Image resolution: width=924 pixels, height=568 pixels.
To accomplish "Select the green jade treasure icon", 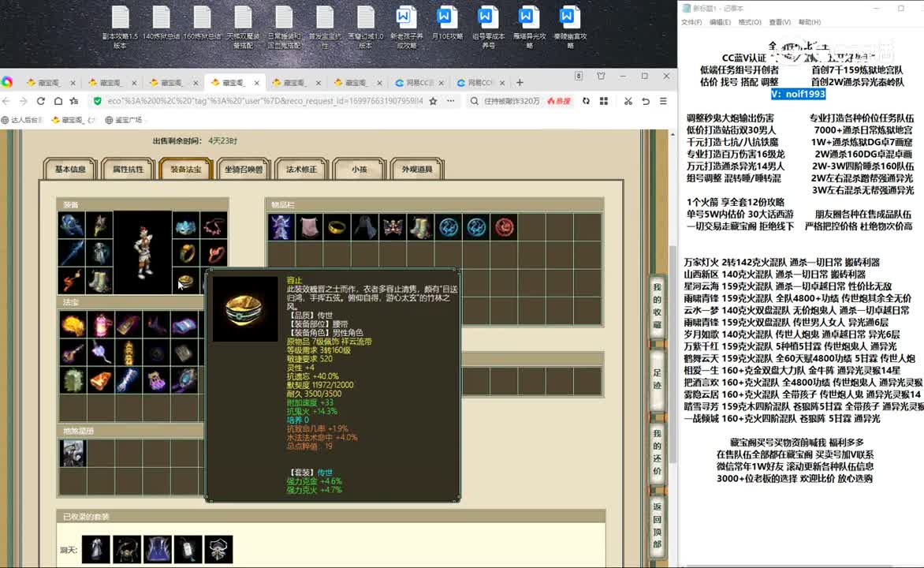I will coord(73,380).
